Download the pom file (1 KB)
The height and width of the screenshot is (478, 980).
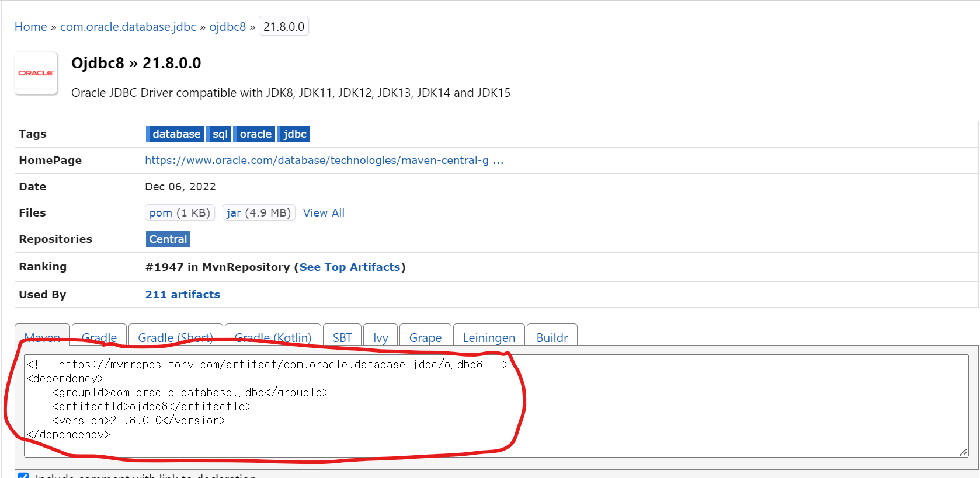pyautogui.click(x=180, y=213)
